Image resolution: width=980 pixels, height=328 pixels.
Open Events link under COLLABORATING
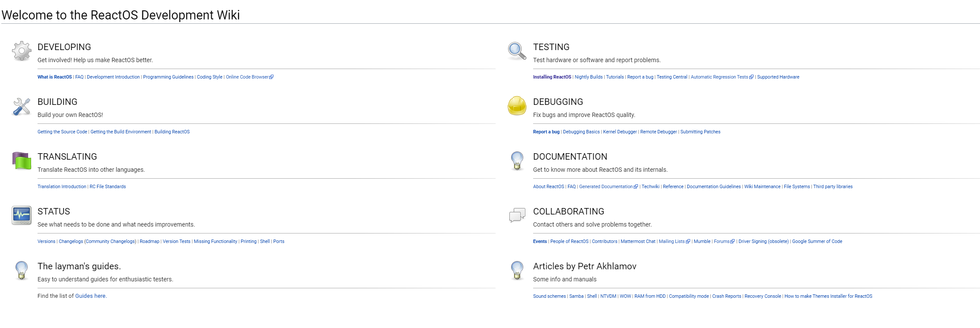[540, 241]
